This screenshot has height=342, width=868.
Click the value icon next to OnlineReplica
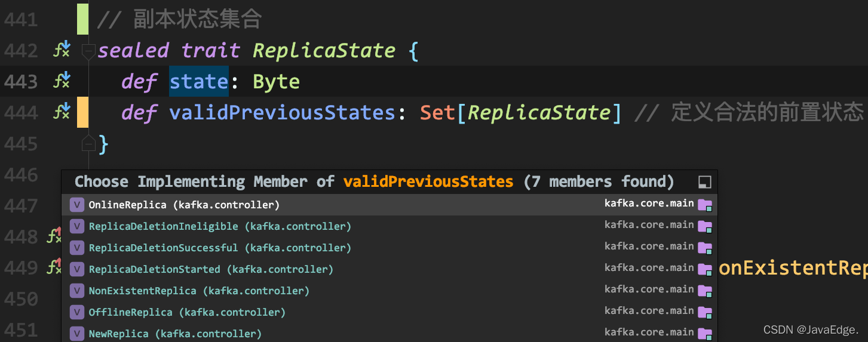pos(77,205)
